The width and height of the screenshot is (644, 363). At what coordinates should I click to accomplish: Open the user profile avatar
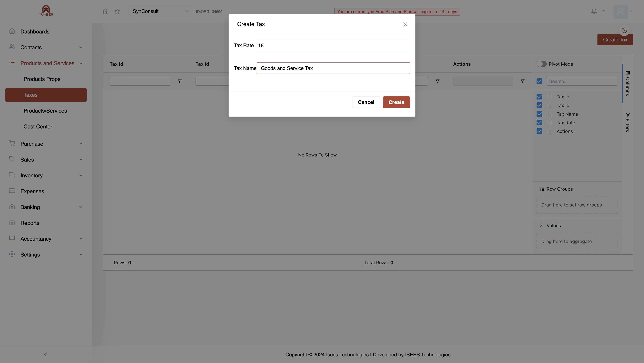coord(620,11)
